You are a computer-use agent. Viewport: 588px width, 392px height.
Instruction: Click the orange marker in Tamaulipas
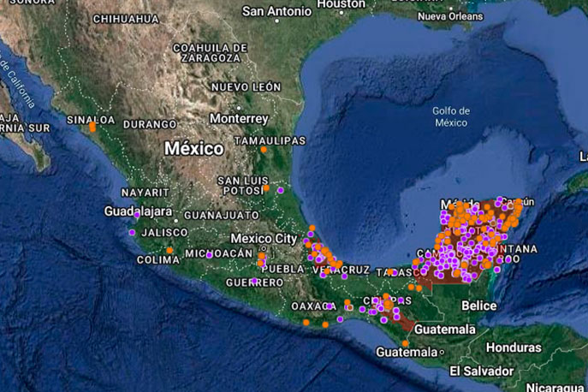(264, 150)
